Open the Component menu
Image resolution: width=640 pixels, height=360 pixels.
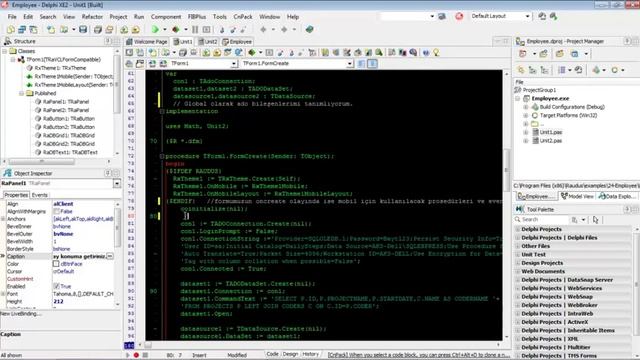(x=166, y=17)
